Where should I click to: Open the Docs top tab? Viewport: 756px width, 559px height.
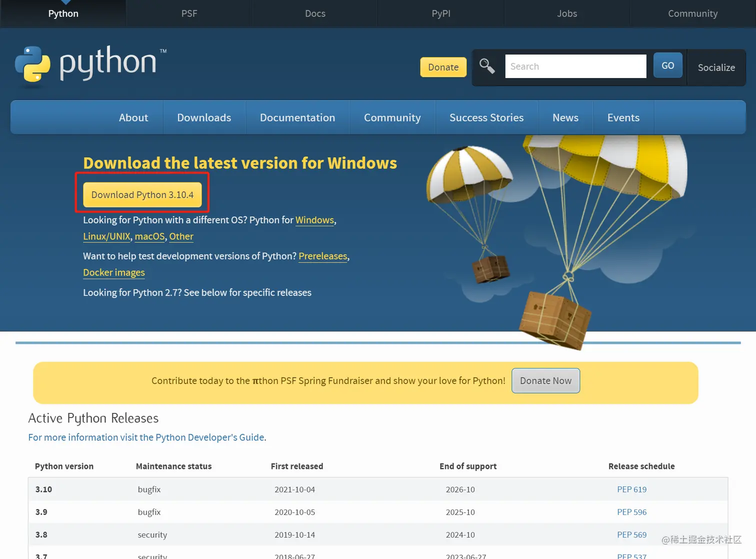(x=315, y=13)
